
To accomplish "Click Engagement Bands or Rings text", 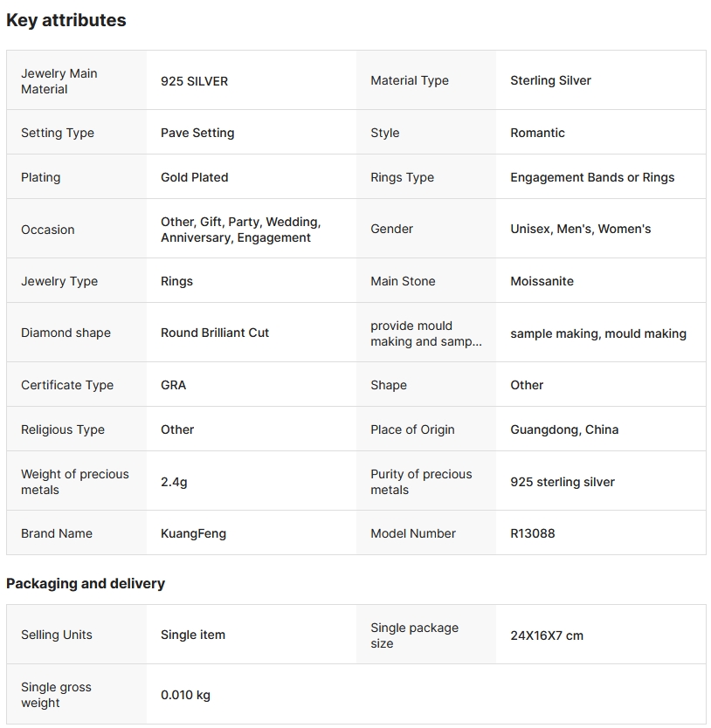I will [x=592, y=177].
